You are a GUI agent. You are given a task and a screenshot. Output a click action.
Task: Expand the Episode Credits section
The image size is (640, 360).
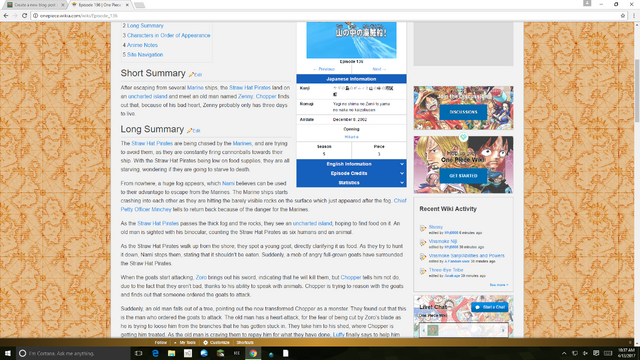tap(351, 173)
